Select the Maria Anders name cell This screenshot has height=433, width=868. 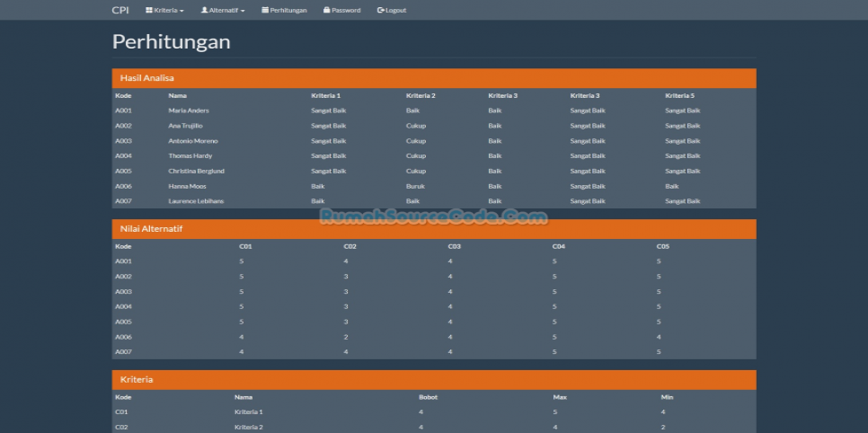pyautogui.click(x=189, y=110)
